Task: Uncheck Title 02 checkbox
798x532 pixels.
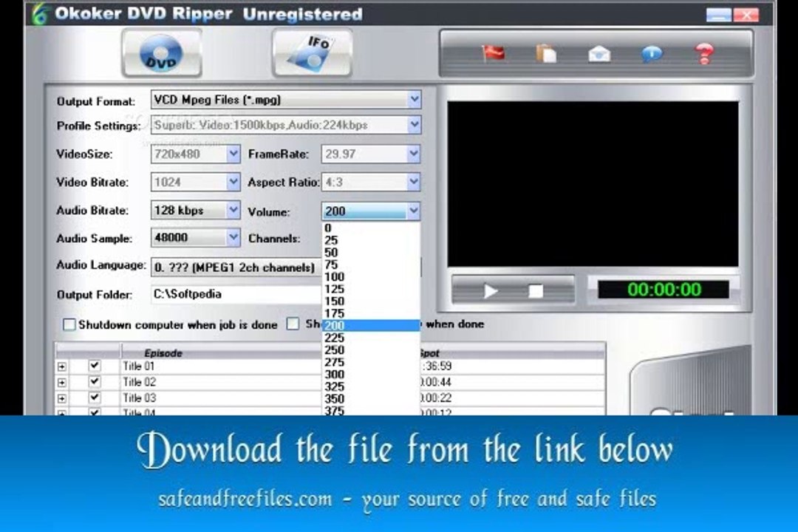Action: pos(95,381)
